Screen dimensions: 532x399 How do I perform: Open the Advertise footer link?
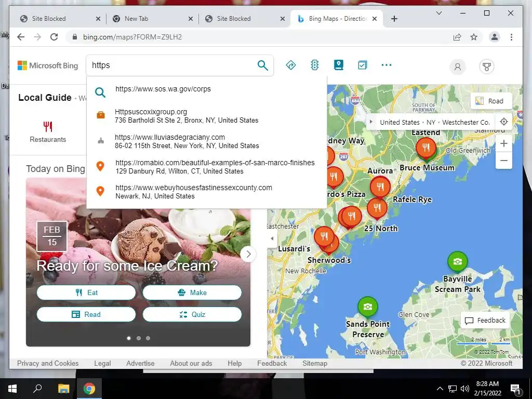click(140, 363)
